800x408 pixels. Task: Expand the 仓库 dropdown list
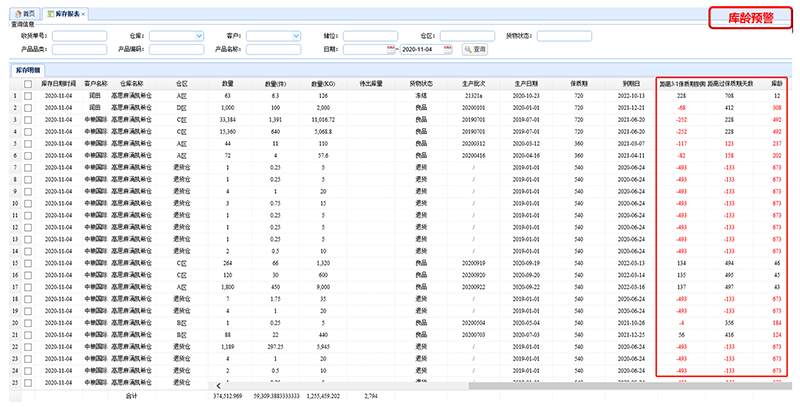click(x=198, y=36)
